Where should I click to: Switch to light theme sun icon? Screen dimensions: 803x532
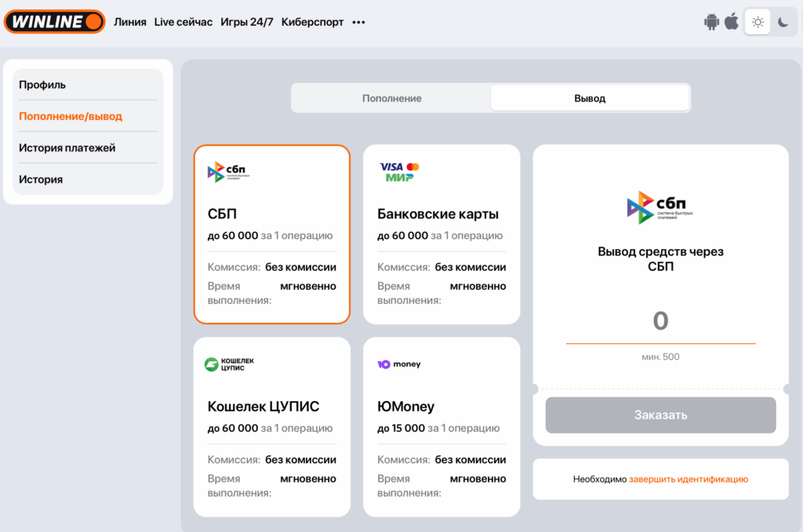point(758,22)
